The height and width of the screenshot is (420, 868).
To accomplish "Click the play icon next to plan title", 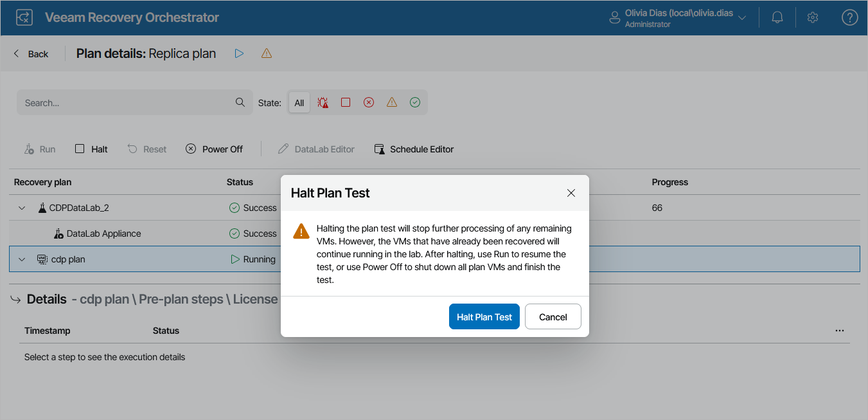I will (239, 53).
